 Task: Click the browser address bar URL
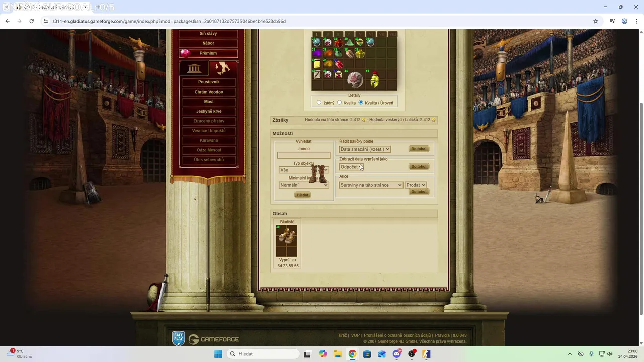(169, 21)
